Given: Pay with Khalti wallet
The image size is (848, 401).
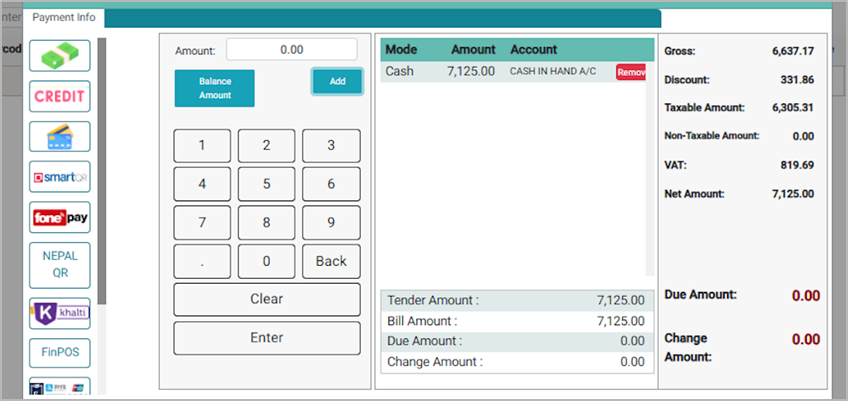Looking at the screenshot, I should [60, 313].
